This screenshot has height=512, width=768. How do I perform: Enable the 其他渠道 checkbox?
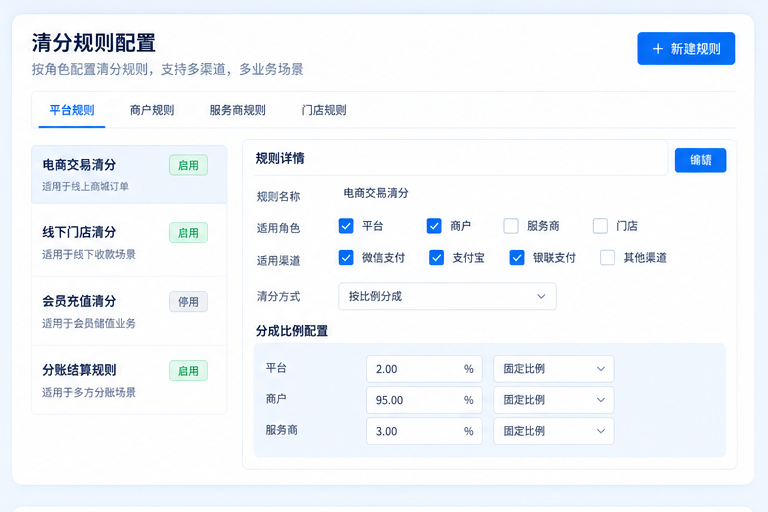click(x=607, y=258)
